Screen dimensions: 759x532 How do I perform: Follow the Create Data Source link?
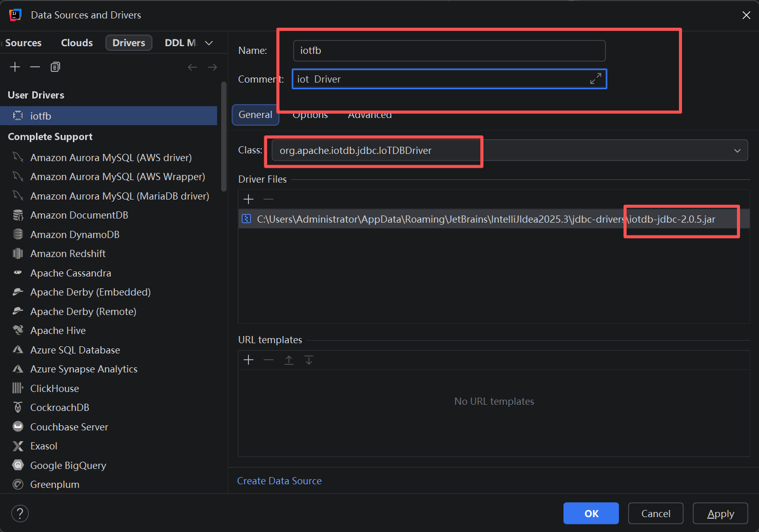point(279,481)
